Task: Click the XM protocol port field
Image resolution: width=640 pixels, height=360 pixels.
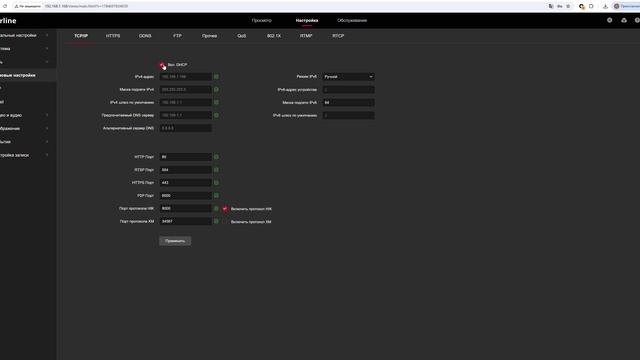Action: click(x=185, y=222)
